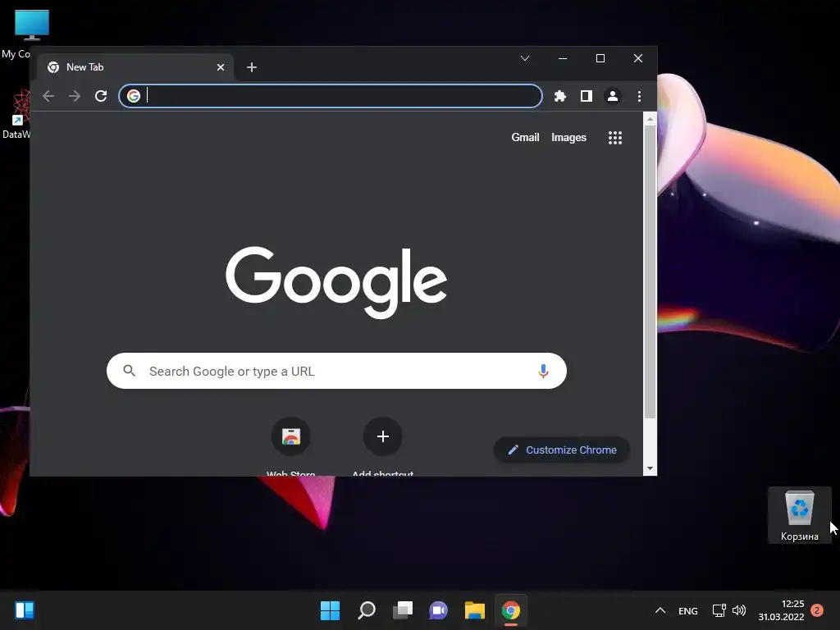Image resolution: width=840 pixels, height=630 pixels.
Task: Open File Explorer from taskbar
Action: 475,610
